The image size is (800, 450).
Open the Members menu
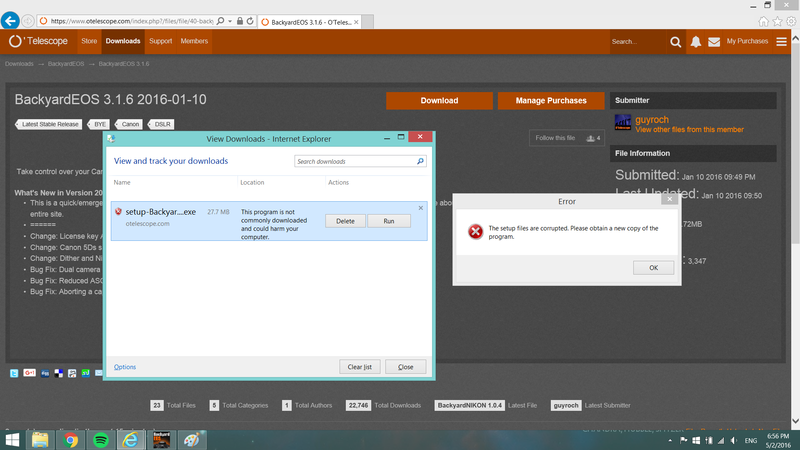(x=194, y=41)
